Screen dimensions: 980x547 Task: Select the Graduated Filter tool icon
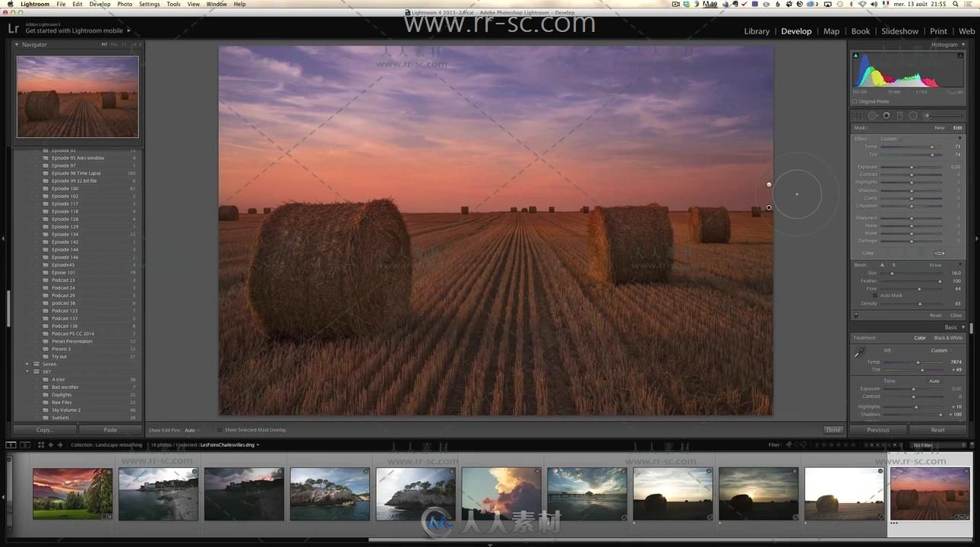899,115
